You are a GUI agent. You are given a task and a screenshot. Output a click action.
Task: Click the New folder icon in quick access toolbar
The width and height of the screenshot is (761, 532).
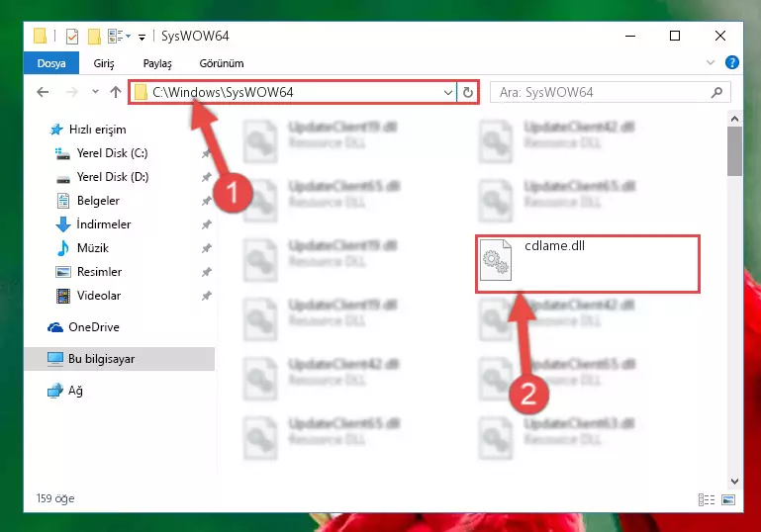click(94, 36)
